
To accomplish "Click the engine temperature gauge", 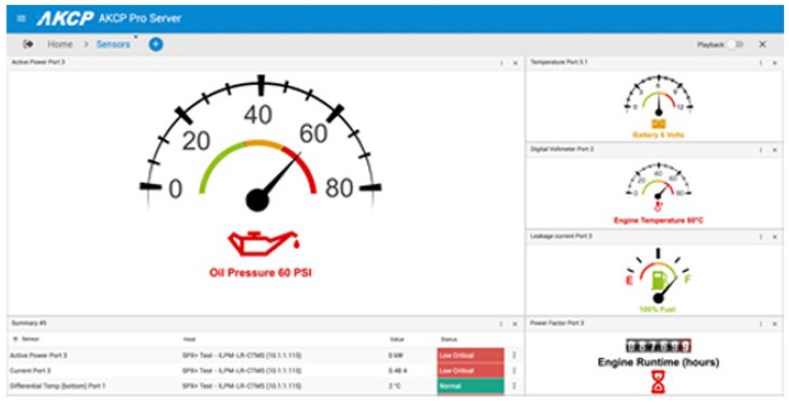I will 658,181.
